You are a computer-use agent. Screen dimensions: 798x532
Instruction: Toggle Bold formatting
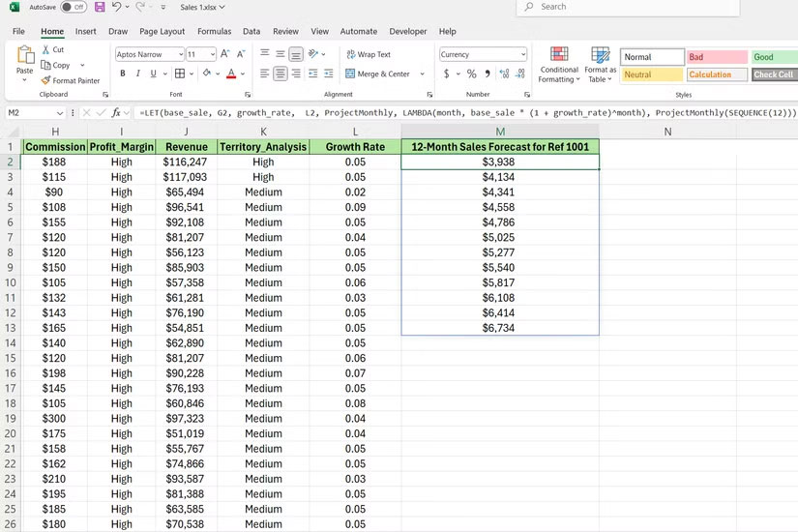pos(122,74)
